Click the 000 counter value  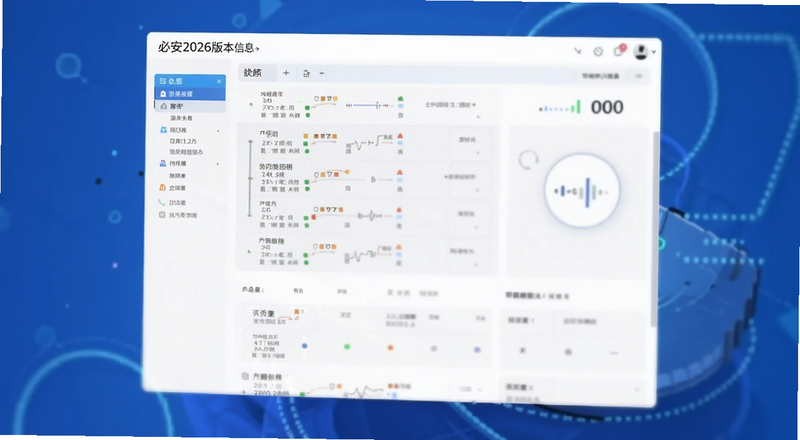click(607, 107)
